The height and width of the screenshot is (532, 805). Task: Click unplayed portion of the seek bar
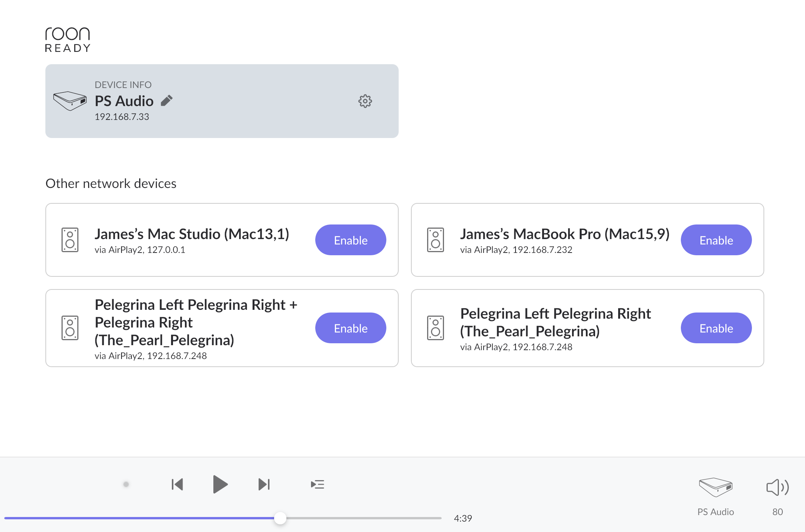(364, 518)
